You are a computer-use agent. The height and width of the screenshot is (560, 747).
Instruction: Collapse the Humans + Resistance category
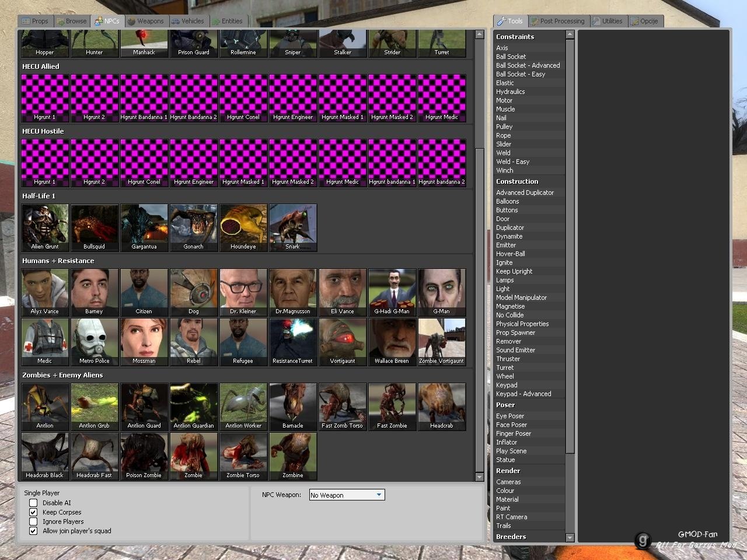click(246, 261)
